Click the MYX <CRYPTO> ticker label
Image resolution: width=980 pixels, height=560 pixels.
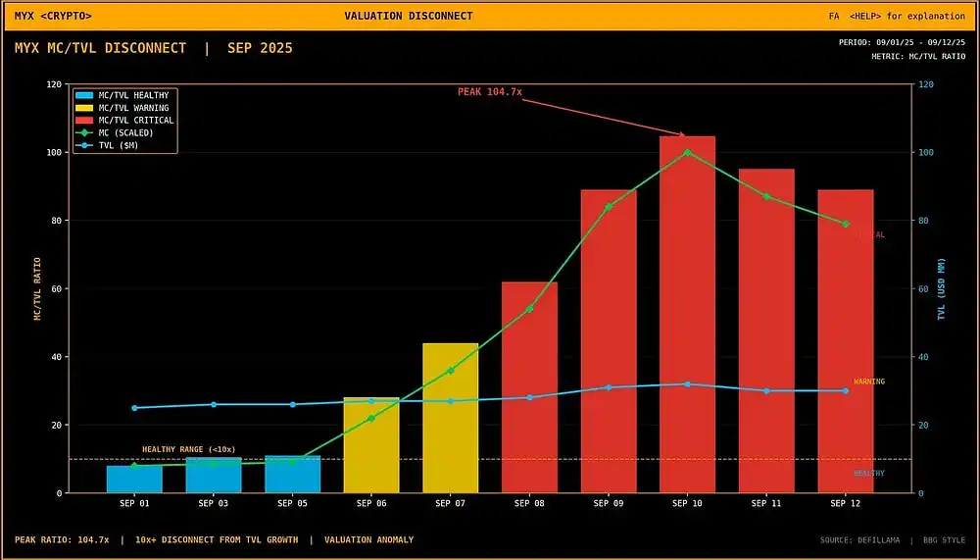pos(53,16)
